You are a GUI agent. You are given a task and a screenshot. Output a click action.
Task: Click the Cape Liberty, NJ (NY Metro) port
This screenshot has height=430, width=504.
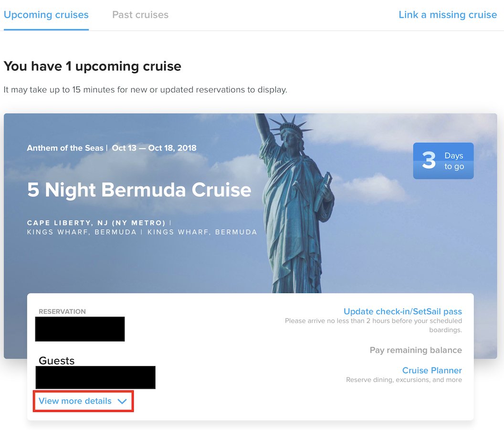click(x=96, y=223)
